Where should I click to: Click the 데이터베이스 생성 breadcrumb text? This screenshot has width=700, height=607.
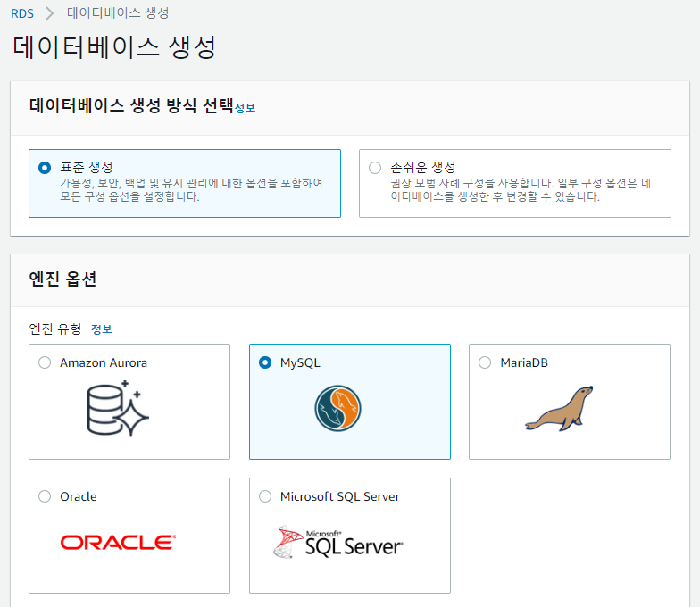tap(118, 12)
